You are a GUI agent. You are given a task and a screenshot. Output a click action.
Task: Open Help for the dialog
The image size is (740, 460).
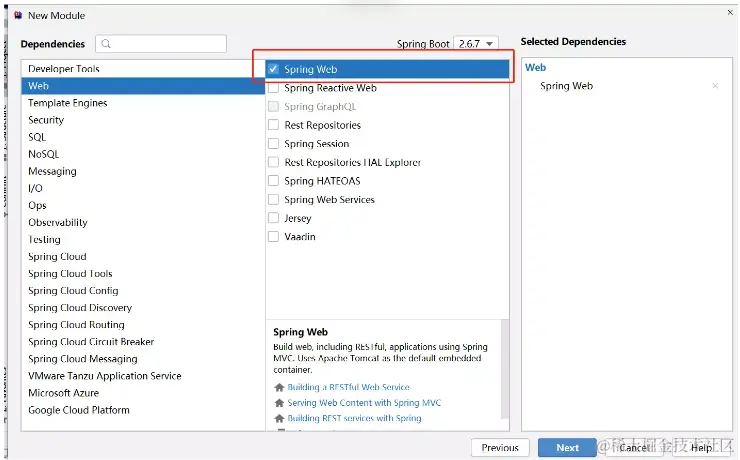702,447
